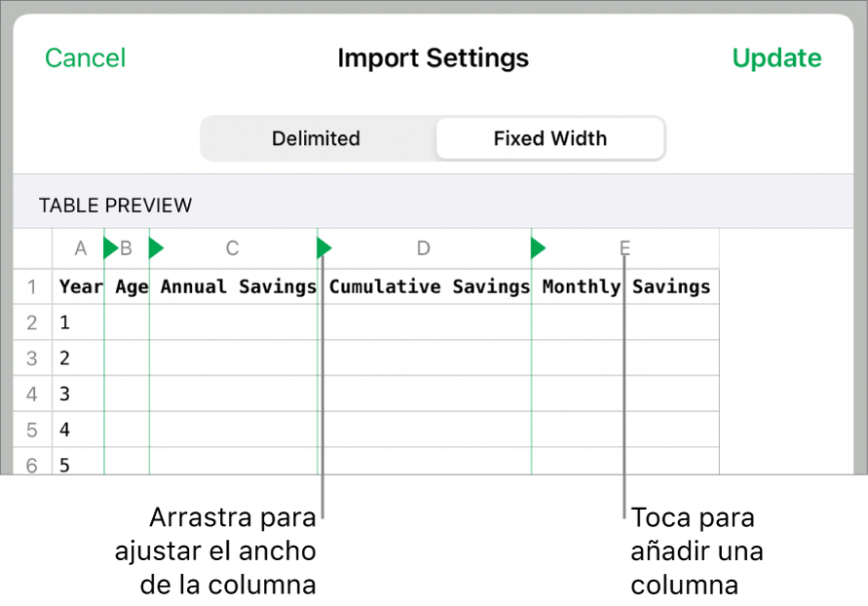
Task: Tap the Year header cell
Action: pos(81,286)
